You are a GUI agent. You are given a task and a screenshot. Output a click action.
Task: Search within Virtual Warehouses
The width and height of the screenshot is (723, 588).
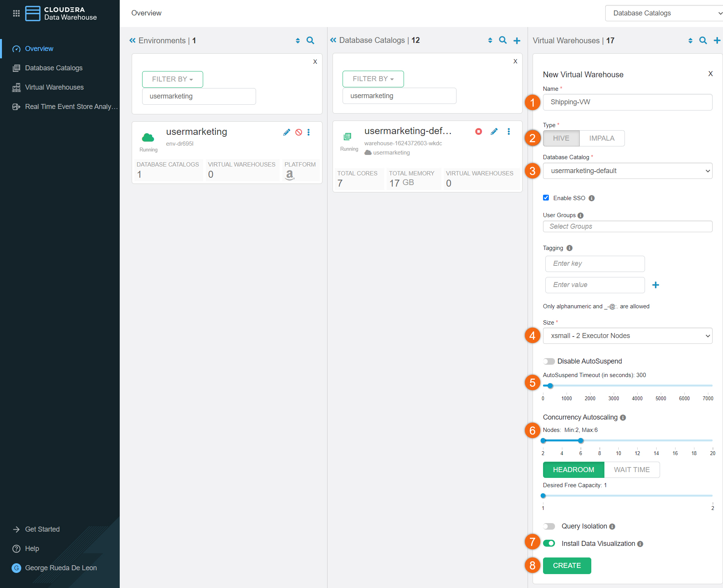tap(703, 41)
